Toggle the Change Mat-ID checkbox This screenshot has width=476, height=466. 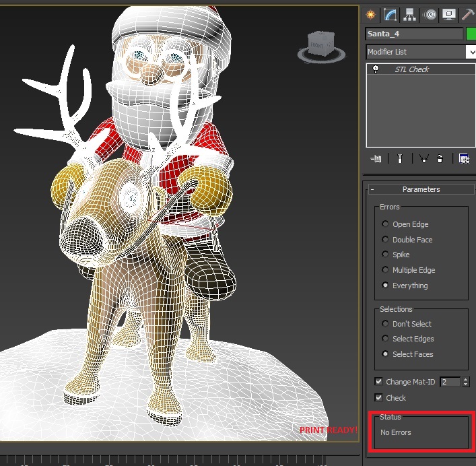[x=378, y=381]
